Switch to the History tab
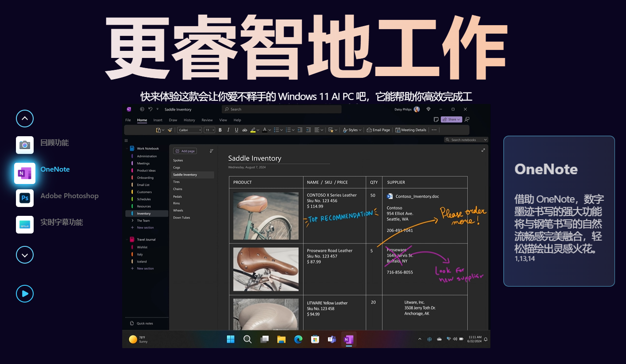Screen dimensions: 626x364 pos(189,120)
